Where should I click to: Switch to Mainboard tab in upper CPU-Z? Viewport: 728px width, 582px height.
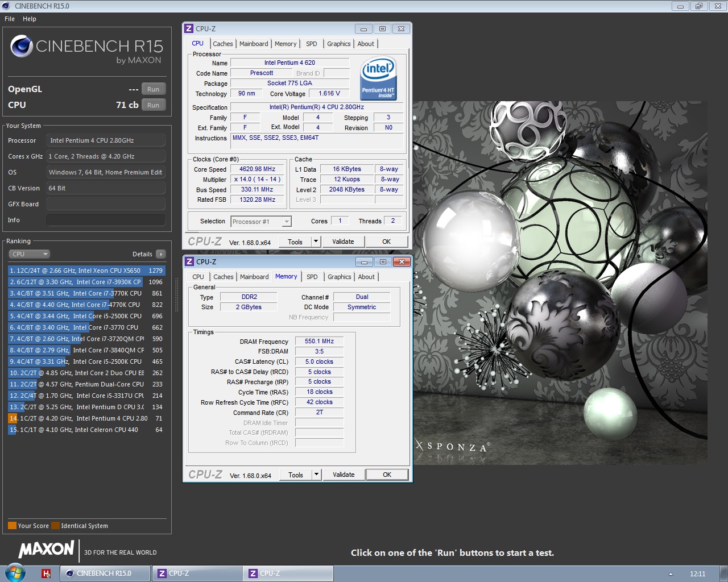point(254,44)
